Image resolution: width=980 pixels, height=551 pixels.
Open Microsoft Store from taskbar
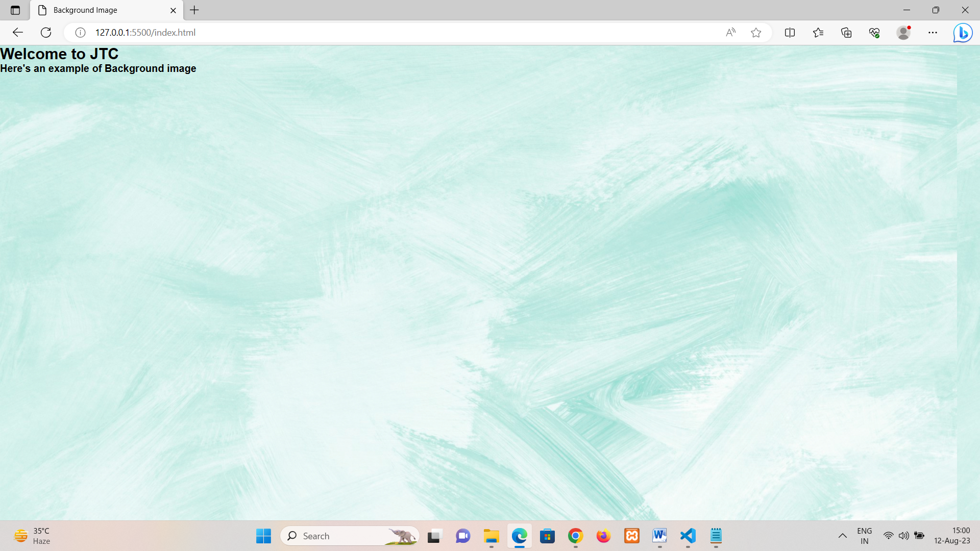click(547, 536)
